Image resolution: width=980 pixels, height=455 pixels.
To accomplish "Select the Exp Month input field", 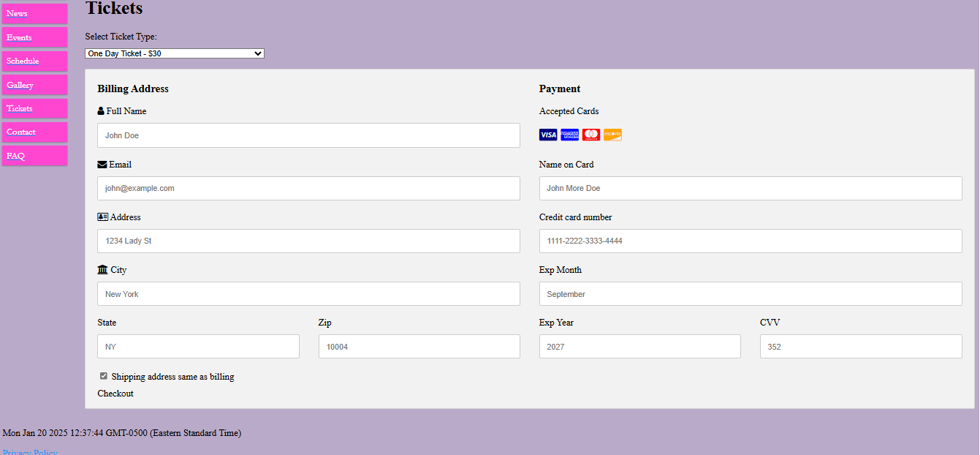I will pos(751,294).
